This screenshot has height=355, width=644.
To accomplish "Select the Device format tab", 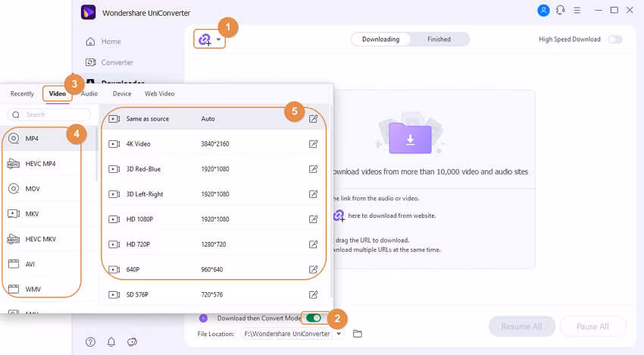I will [122, 94].
